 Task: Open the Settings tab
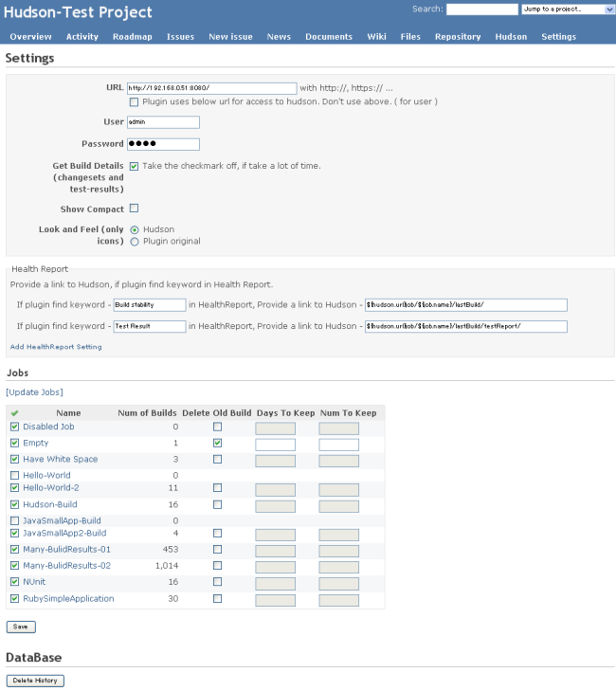coord(559,37)
